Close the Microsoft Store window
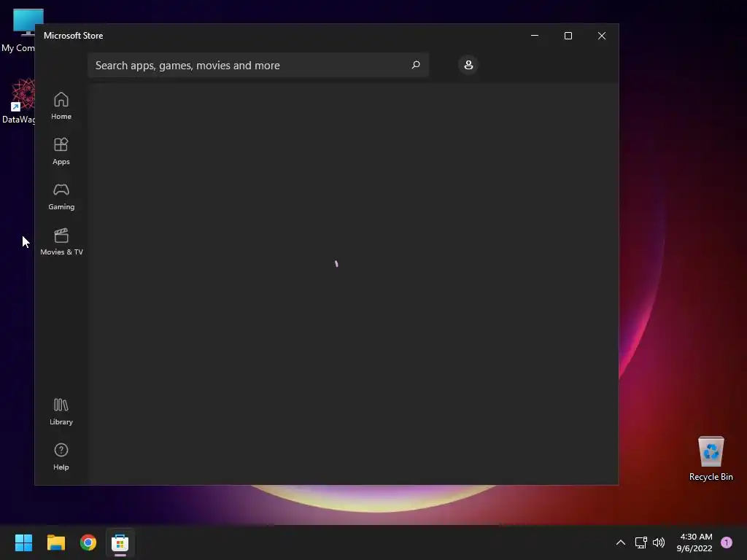 click(602, 36)
